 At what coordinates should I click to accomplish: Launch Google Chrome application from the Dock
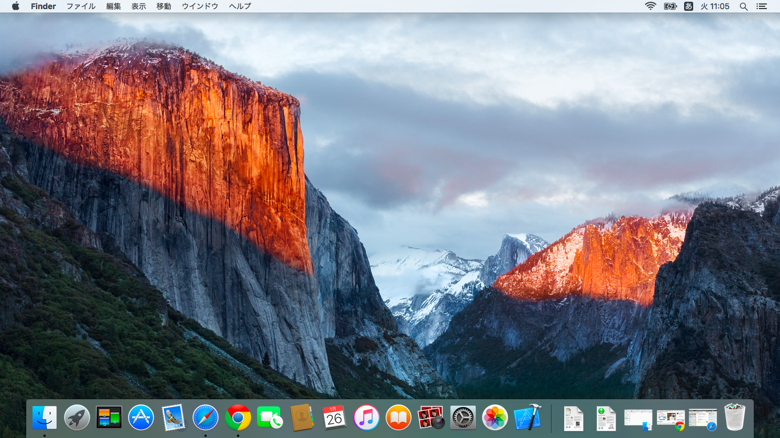point(238,417)
